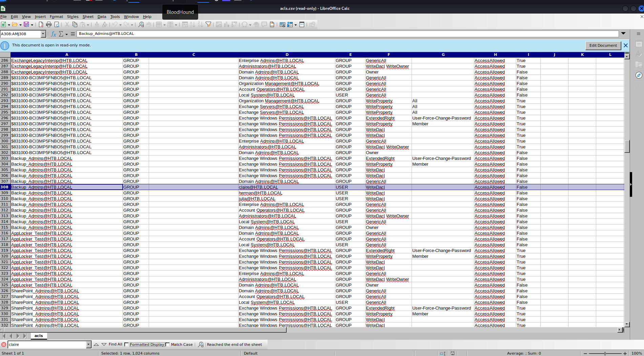Click the Undo arrow icon
This screenshot has height=356, width=644.
pos(115,24)
